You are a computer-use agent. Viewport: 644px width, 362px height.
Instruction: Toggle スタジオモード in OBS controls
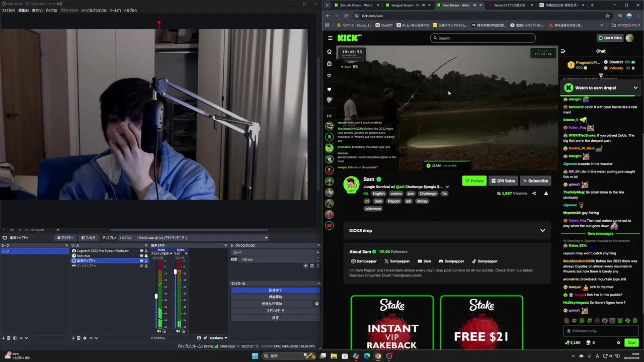coord(275,311)
